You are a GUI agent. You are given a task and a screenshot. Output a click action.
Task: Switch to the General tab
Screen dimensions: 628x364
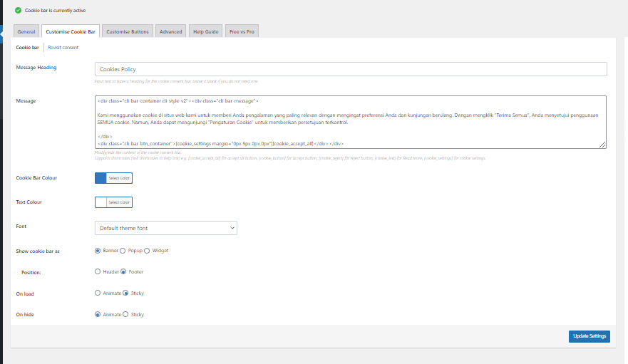point(26,32)
